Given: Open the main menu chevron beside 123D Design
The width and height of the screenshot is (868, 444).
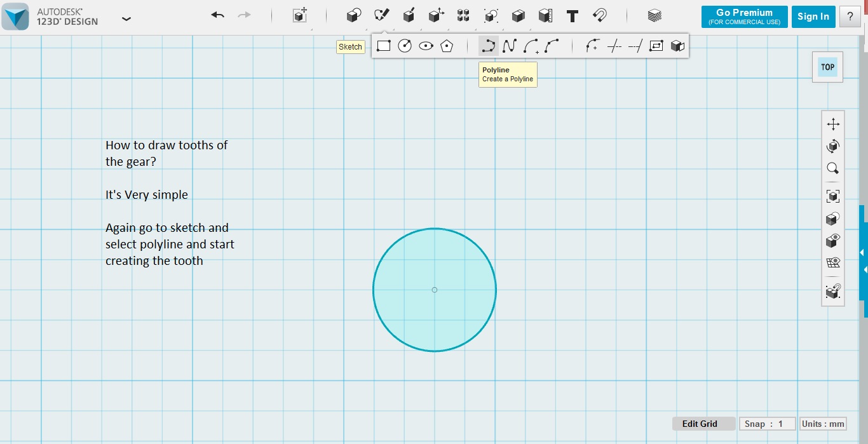Looking at the screenshot, I should 126,19.
